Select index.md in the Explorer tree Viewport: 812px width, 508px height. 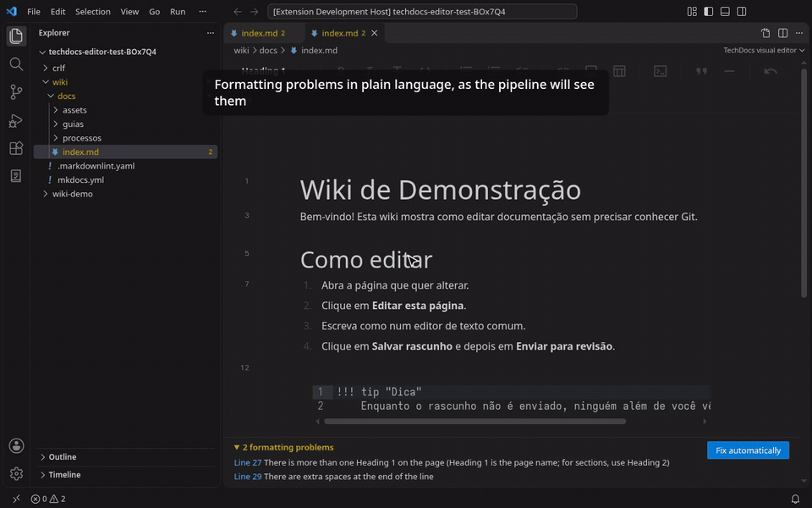(x=126, y=152)
